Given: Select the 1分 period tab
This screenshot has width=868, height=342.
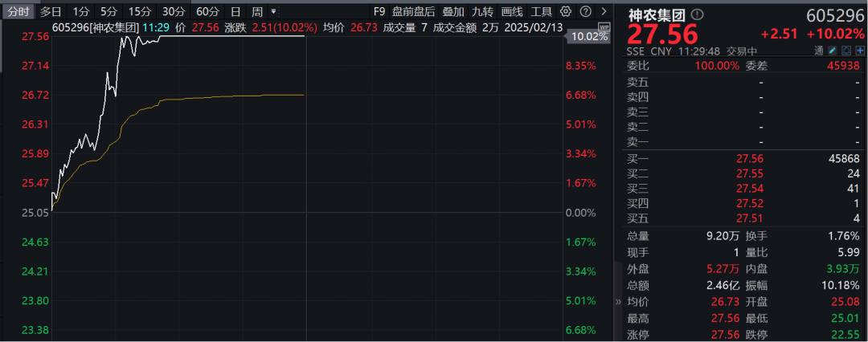Looking at the screenshot, I should click(81, 11).
